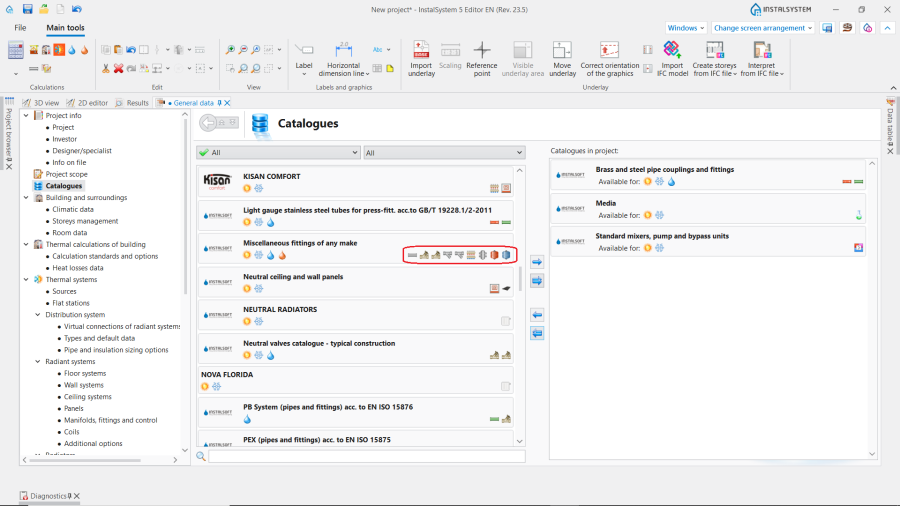The width and height of the screenshot is (900, 506).
Task: Select Climatic data in project tree
Action: coord(73,209)
